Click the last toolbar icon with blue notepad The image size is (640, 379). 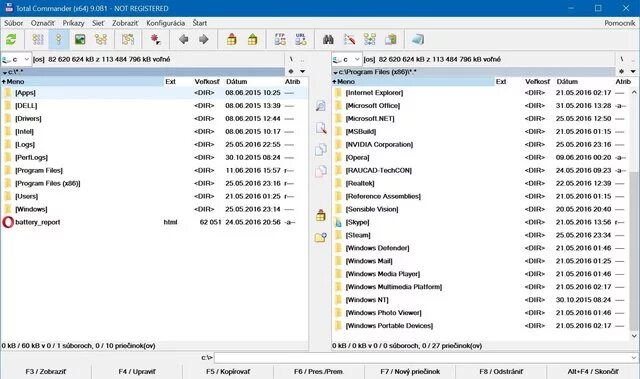[418, 40]
